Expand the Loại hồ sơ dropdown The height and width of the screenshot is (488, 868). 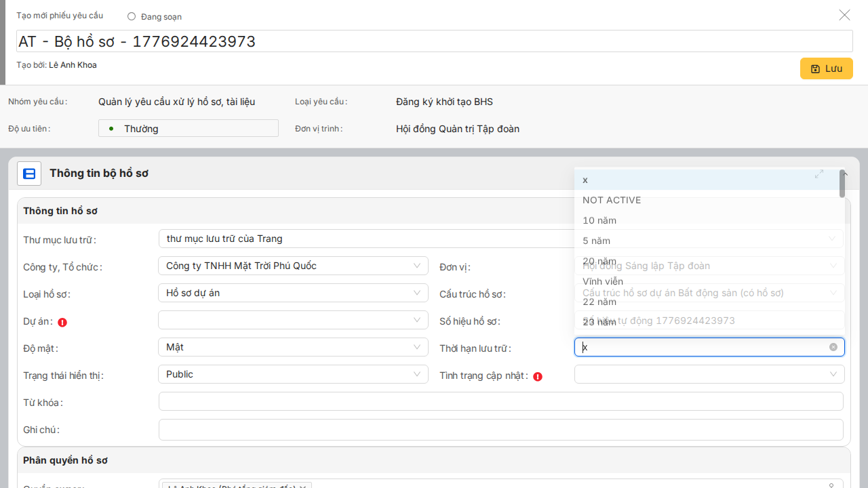293,293
